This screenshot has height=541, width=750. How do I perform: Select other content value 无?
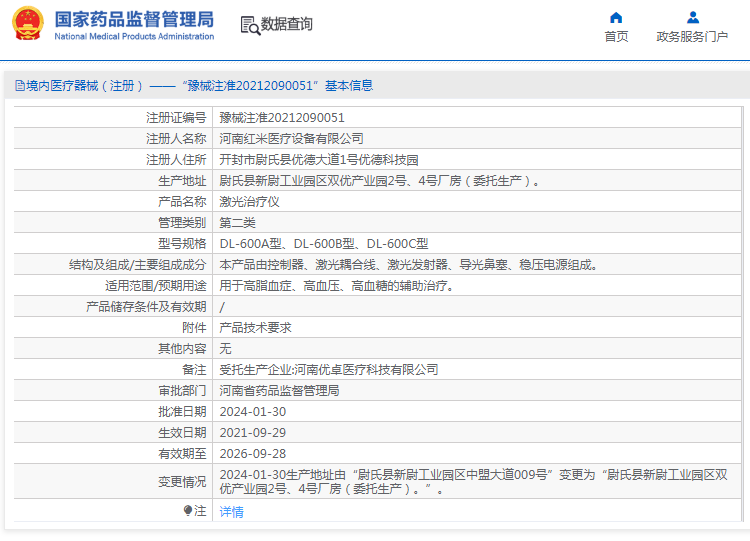[225, 349]
